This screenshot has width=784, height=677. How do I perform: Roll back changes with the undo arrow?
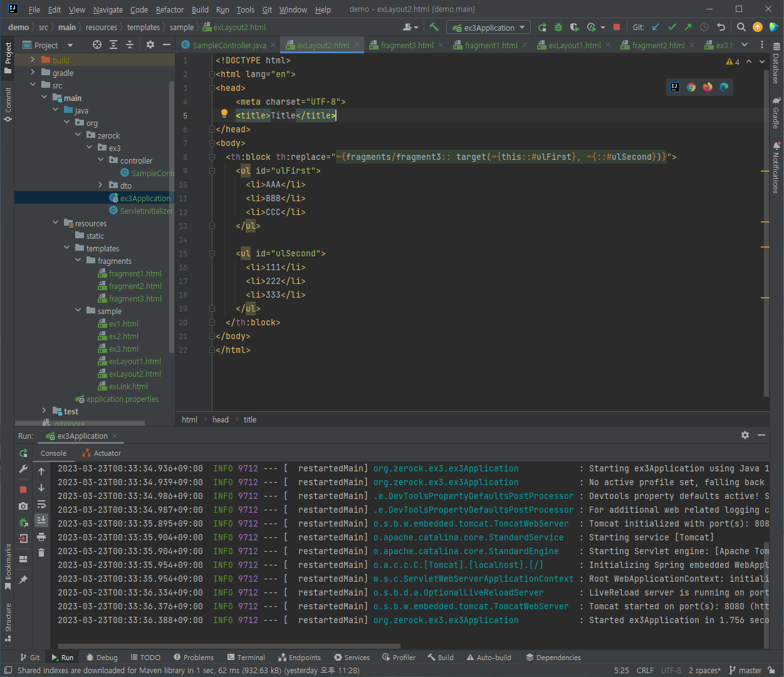click(x=721, y=27)
